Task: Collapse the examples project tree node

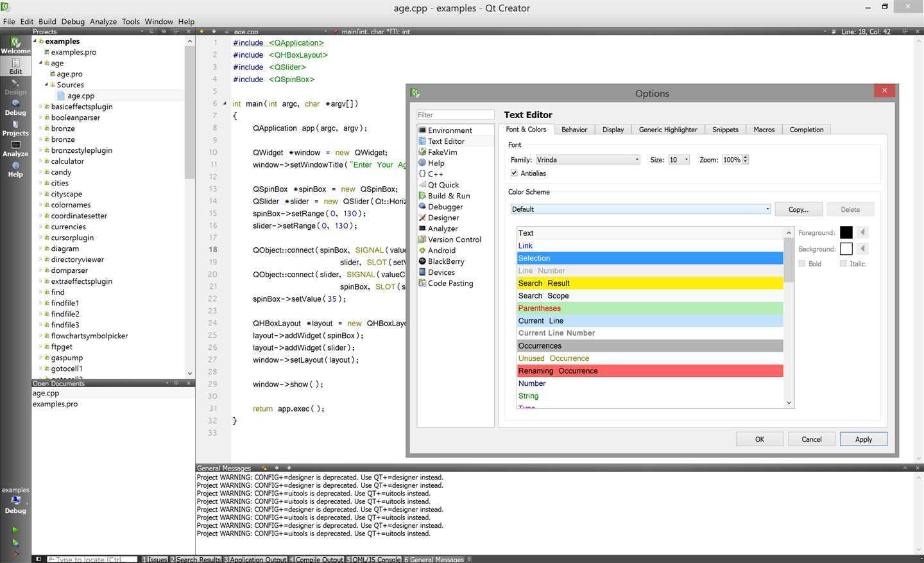Action: tap(35, 41)
